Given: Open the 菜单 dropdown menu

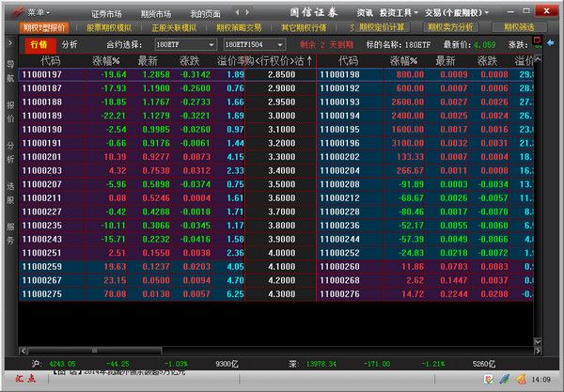Looking at the screenshot, I should pyautogui.click(x=39, y=12).
